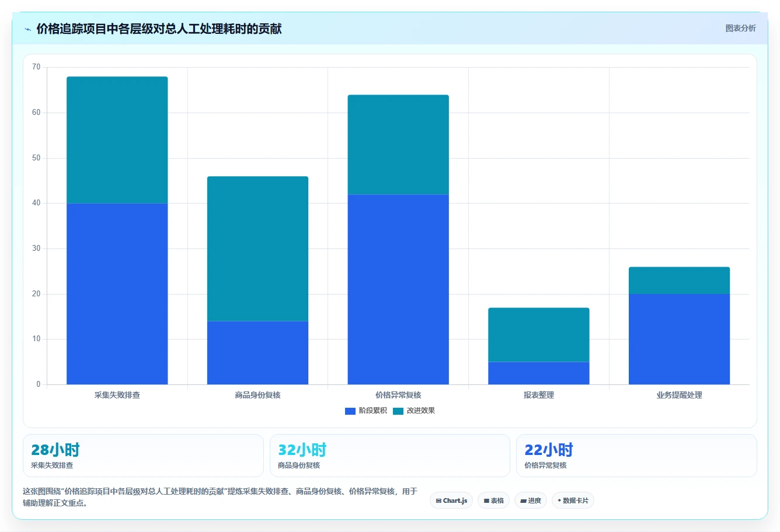Click the 价格异常复核 x-axis label
Image resolution: width=780 pixels, height=532 pixels.
(398, 395)
